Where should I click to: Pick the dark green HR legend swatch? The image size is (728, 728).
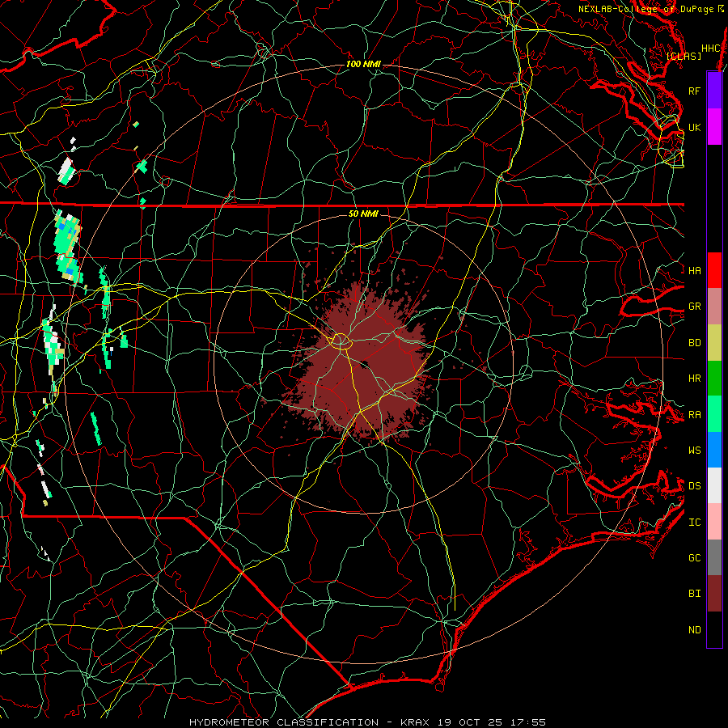(714, 378)
